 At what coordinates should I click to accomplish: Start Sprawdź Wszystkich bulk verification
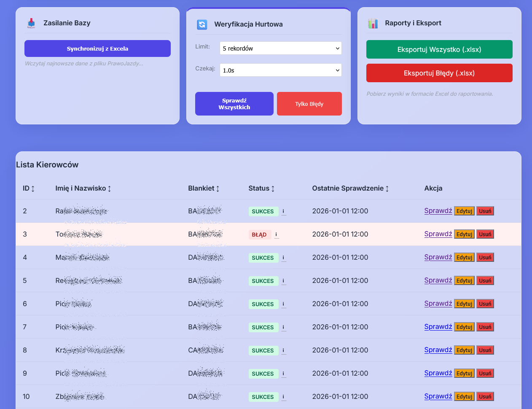click(234, 104)
